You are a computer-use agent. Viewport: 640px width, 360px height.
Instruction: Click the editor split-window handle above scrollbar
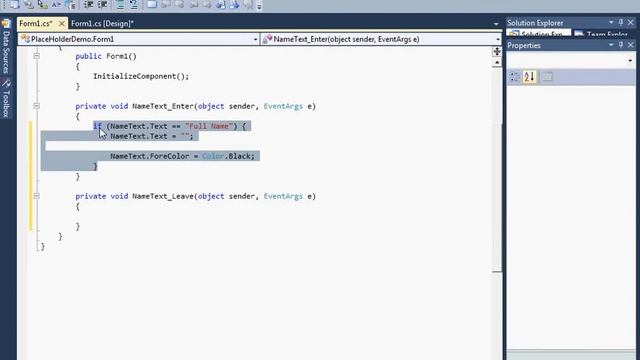(x=497, y=51)
